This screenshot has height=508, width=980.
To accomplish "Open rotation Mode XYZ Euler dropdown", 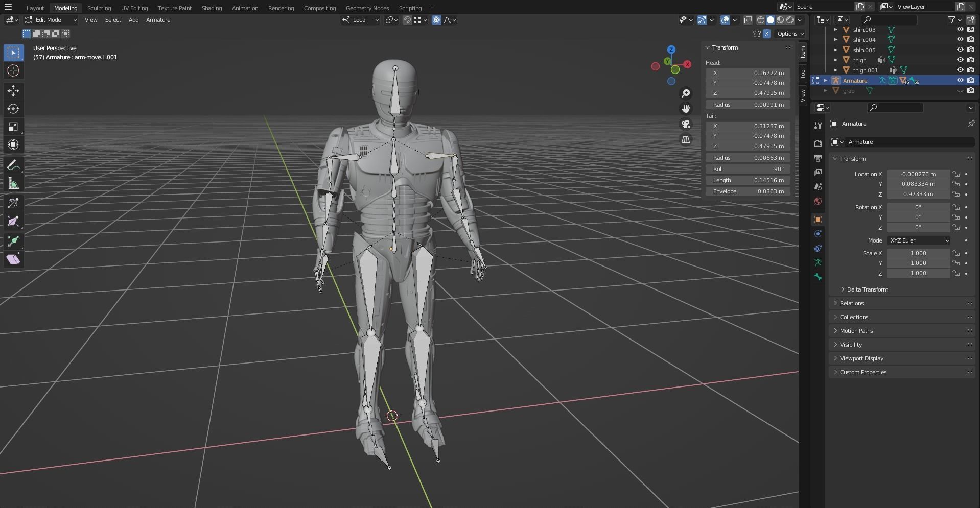I will [x=919, y=240].
